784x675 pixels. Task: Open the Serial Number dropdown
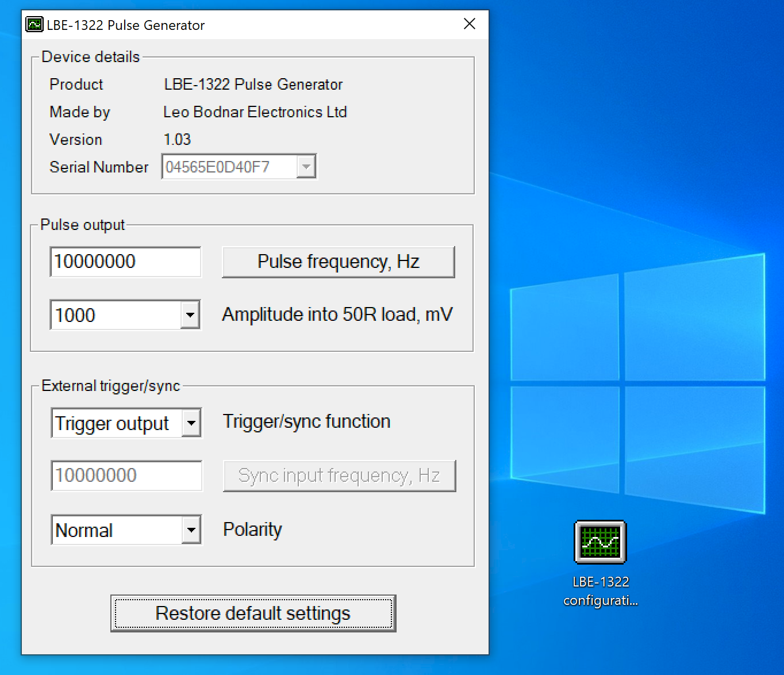tap(306, 167)
